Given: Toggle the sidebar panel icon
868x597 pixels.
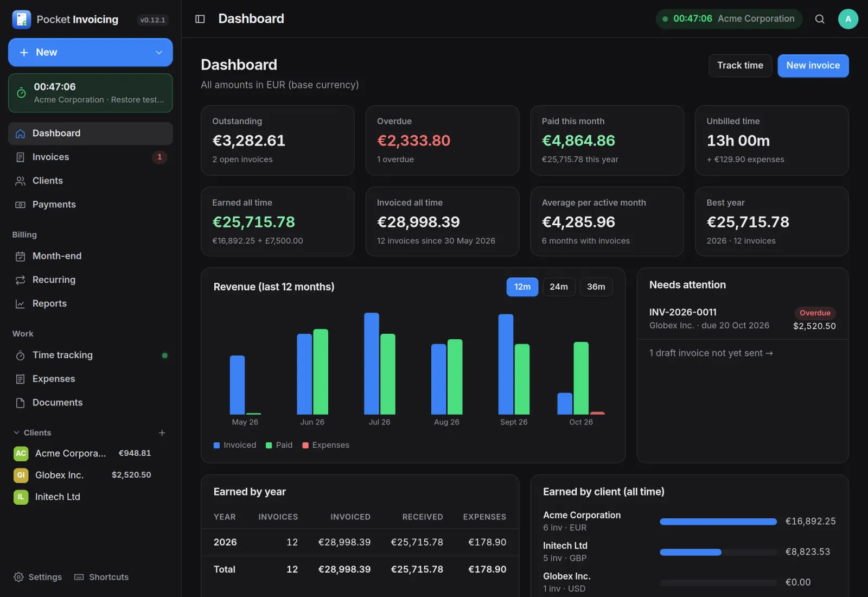Looking at the screenshot, I should [x=200, y=19].
